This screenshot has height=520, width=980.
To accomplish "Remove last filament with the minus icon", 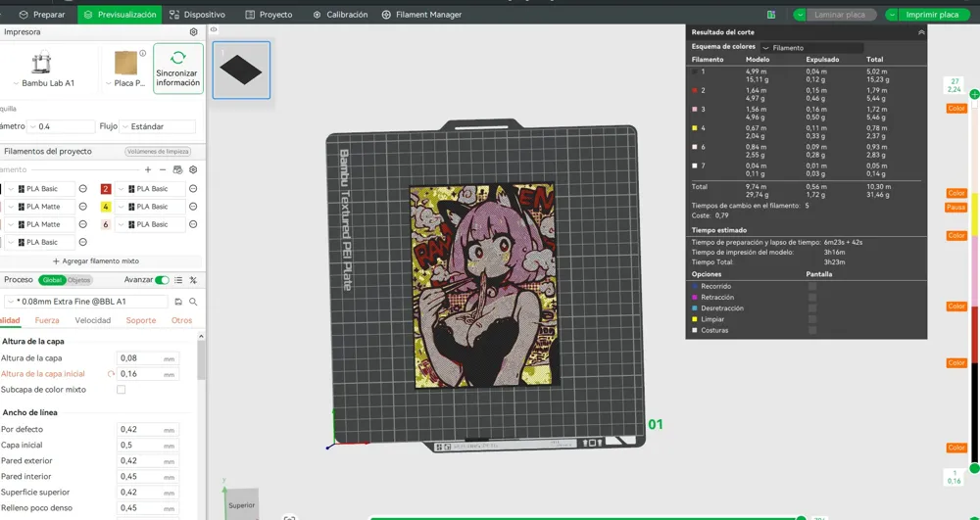I will pyautogui.click(x=163, y=169).
